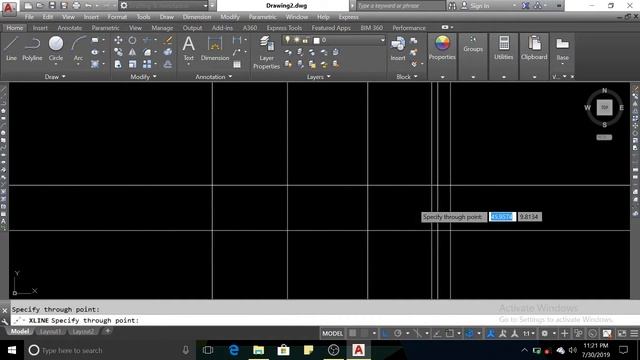This screenshot has height=360, width=640.
Task: Open the Utilities panel button
Action: point(504,49)
